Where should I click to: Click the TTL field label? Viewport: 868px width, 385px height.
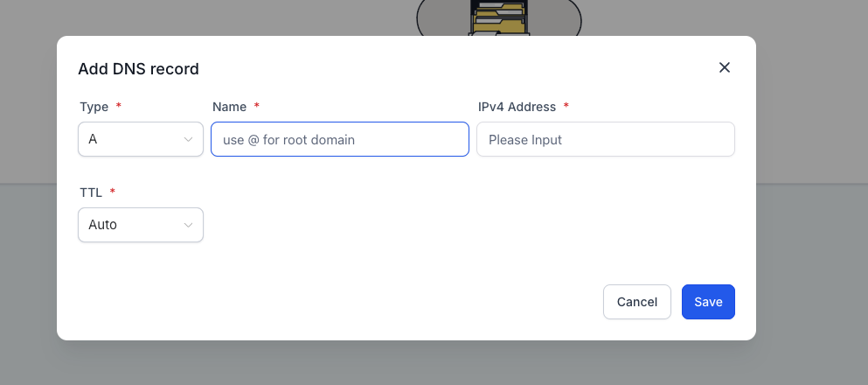click(x=91, y=192)
